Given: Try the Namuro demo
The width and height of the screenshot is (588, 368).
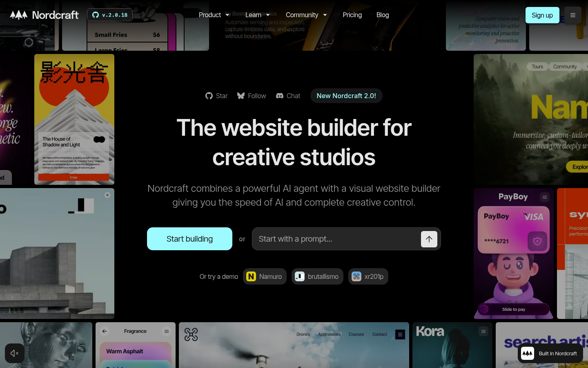Looking at the screenshot, I should pos(265,276).
